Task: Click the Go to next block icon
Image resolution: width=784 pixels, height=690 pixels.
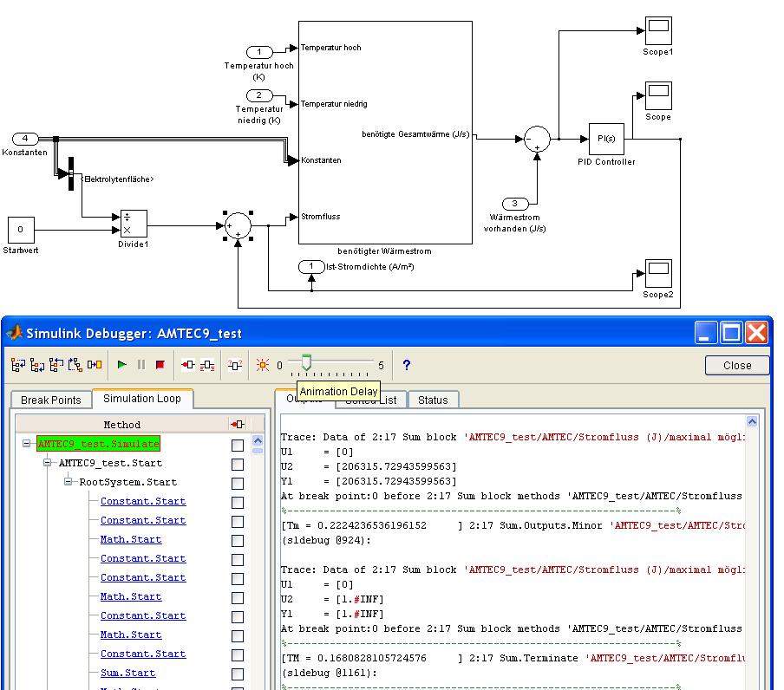Action: (94, 365)
